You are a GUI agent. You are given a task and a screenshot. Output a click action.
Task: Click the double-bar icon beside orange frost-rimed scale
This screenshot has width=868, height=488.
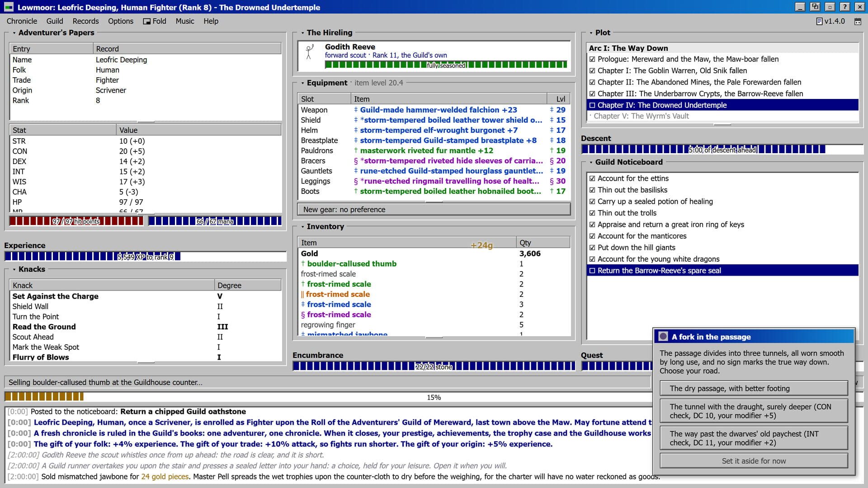click(x=302, y=294)
